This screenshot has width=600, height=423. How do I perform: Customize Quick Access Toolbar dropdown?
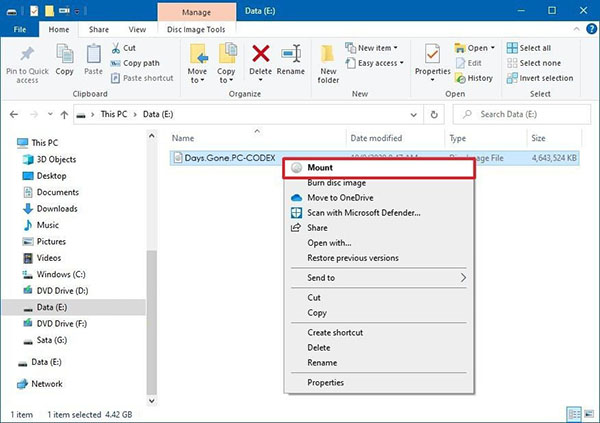pos(77,11)
